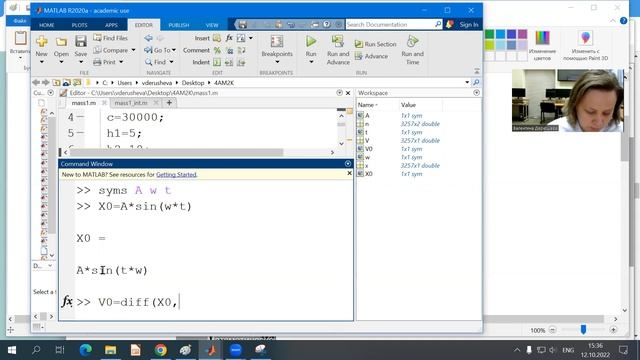Viewport: 640px width, 360px height.
Task: Click the notifications bell icon
Action: click(449, 24)
